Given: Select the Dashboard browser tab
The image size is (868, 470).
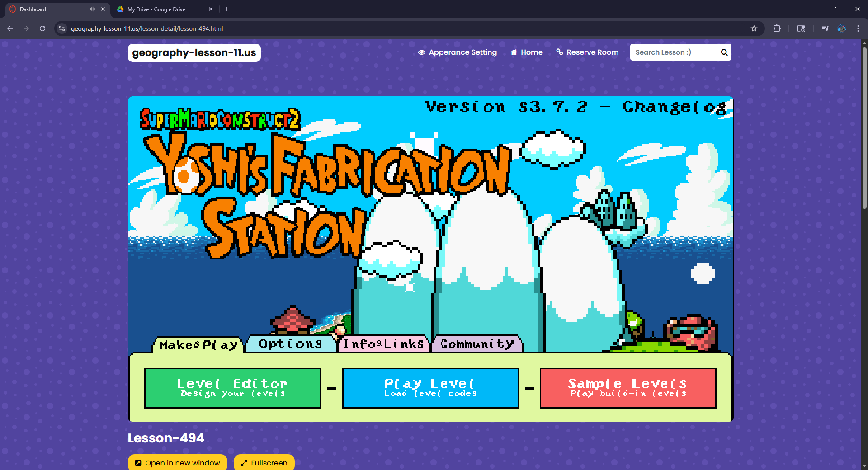Looking at the screenshot, I should click(x=57, y=9).
